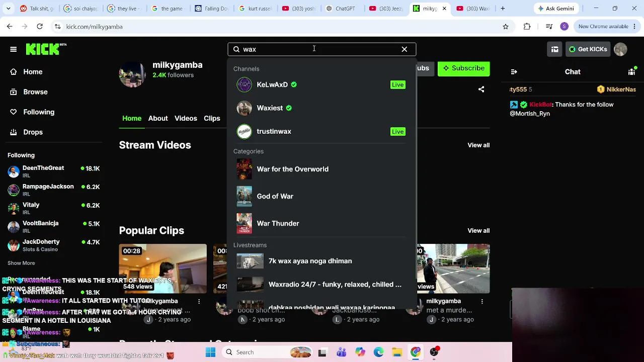Expand the Following list with Show More

click(21, 263)
